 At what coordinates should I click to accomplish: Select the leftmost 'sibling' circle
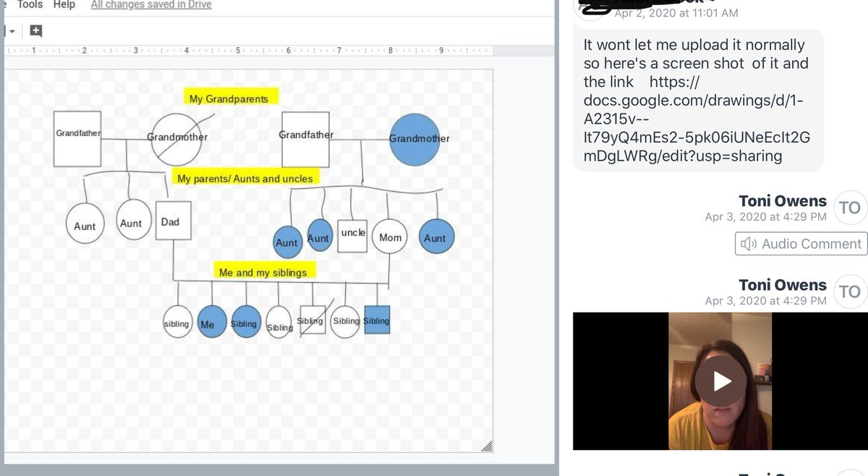(x=178, y=323)
